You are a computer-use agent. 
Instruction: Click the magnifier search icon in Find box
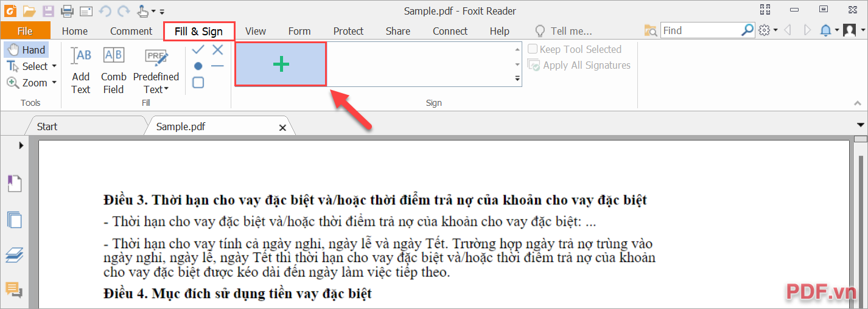[x=747, y=30]
